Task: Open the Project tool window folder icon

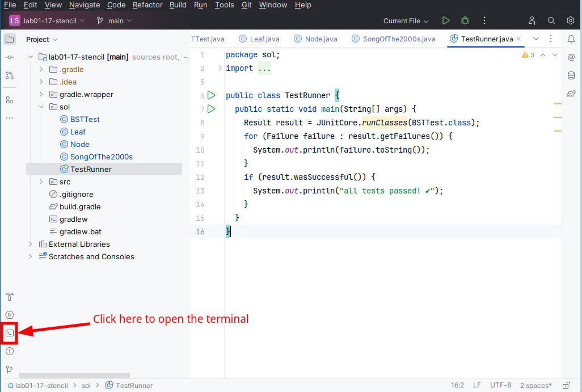Action: [x=10, y=39]
